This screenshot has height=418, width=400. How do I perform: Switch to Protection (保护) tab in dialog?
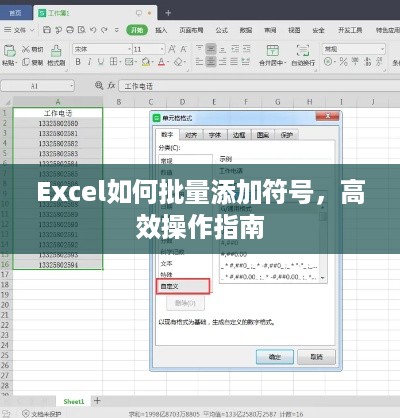tap(287, 135)
